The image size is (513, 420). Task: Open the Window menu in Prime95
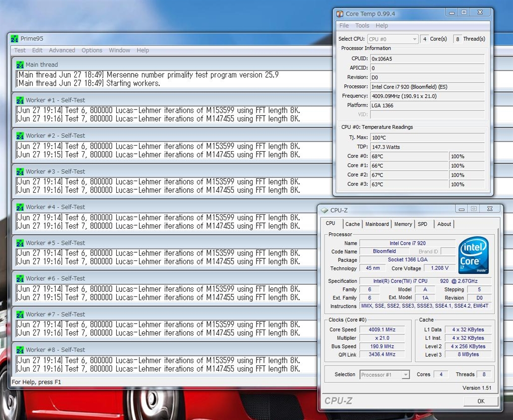119,51
